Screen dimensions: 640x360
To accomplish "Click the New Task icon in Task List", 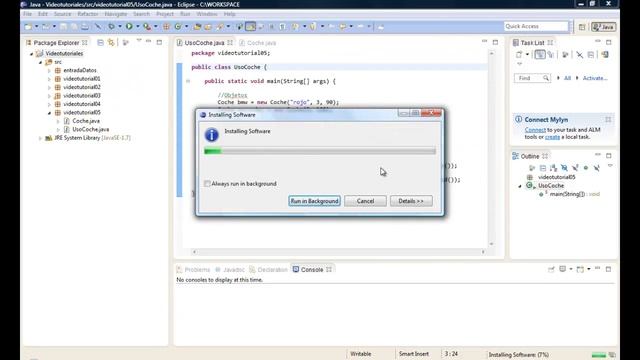I will (x=519, y=55).
